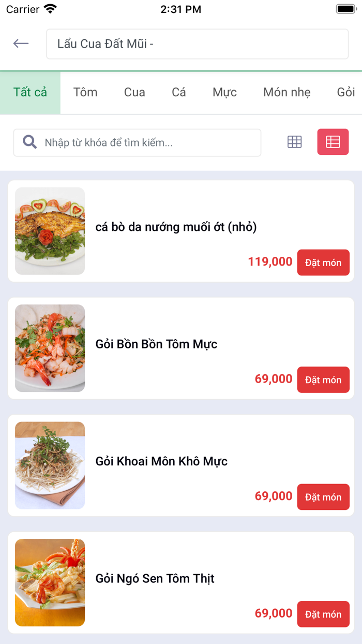Click the keyword search input field
The image size is (362, 644).
click(145, 142)
